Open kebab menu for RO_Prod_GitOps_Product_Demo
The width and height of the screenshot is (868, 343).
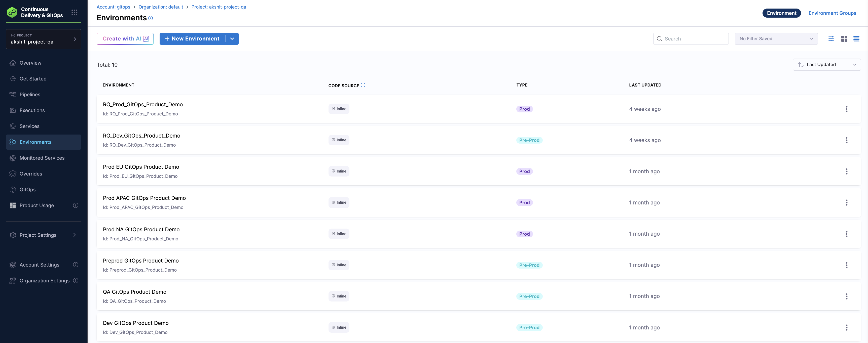(846, 109)
